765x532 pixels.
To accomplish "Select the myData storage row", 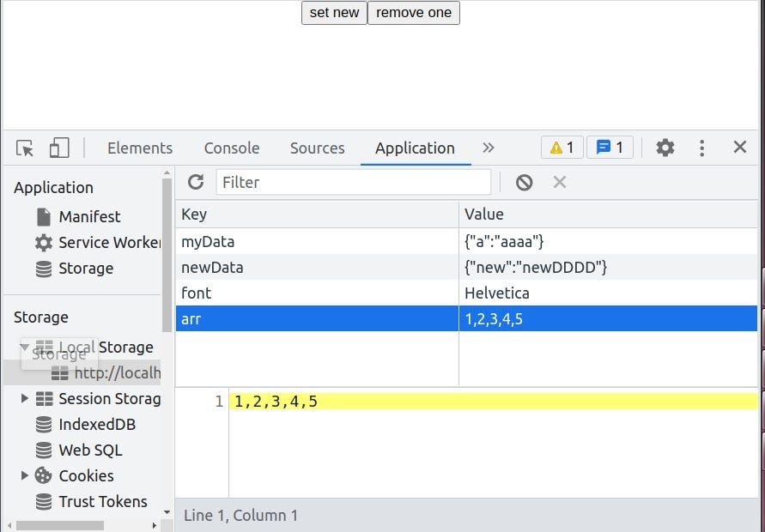I will pyautogui.click(x=258, y=241).
